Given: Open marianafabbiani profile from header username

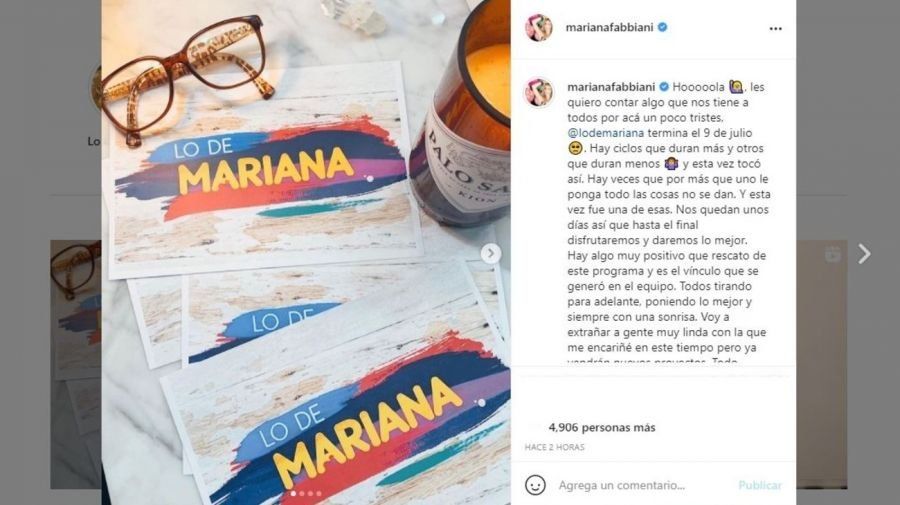Looking at the screenshot, I should [609, 27].
